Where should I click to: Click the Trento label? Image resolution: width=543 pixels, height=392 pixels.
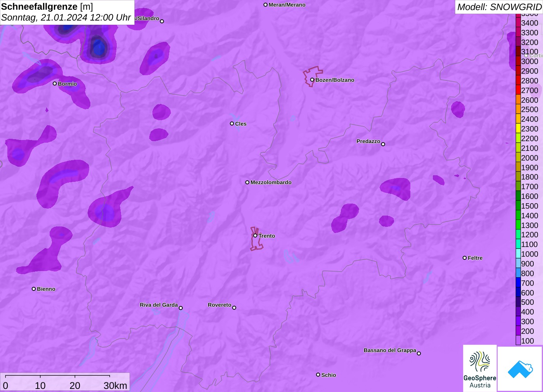[267, 236]
